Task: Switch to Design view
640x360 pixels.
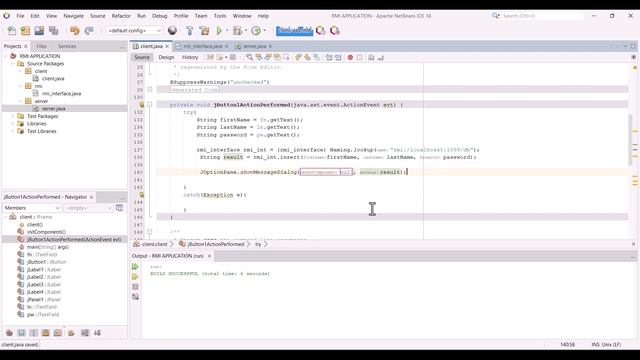Action: point(166,58)
